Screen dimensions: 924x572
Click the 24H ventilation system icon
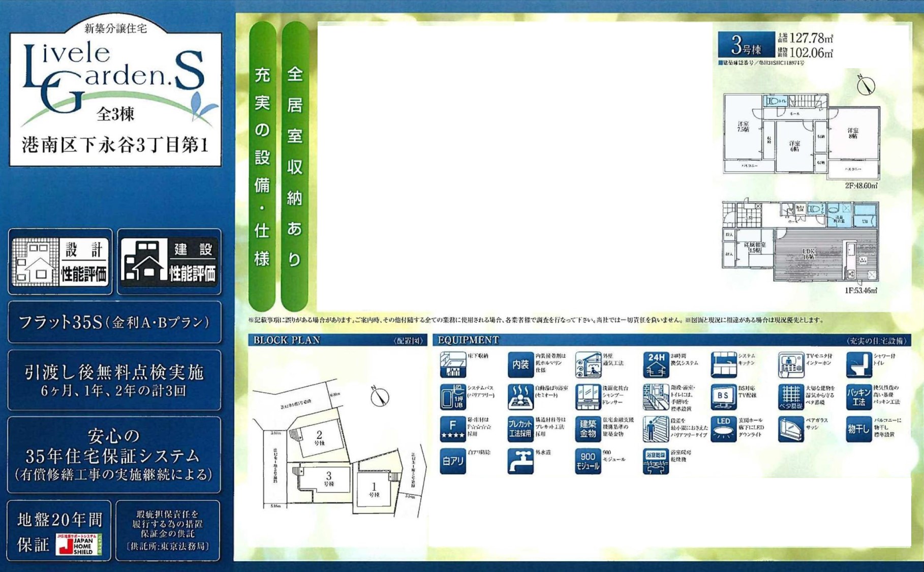point(655,365)
